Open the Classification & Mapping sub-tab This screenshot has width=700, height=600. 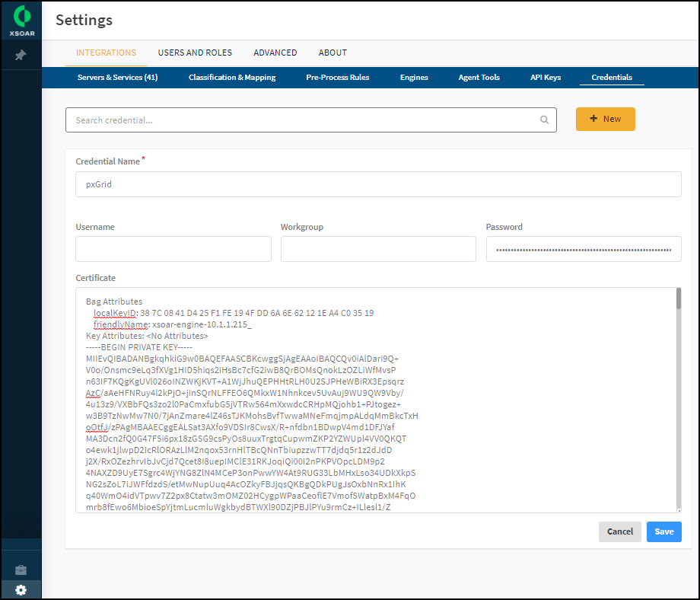232,78
